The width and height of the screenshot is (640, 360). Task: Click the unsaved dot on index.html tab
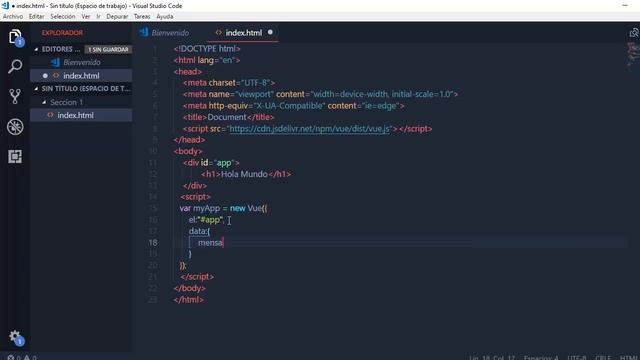tap(270, 32)
